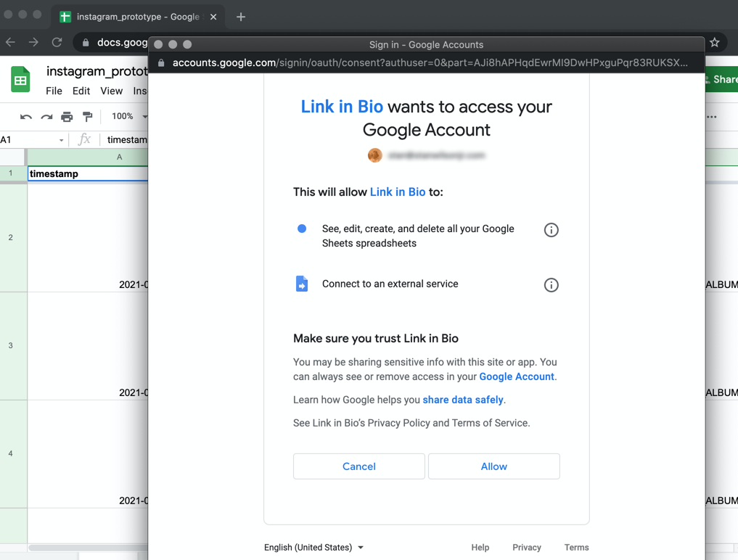738x560 pixels.
Task: Follow the 'share data safely' link
Action: tap(462, 400)
